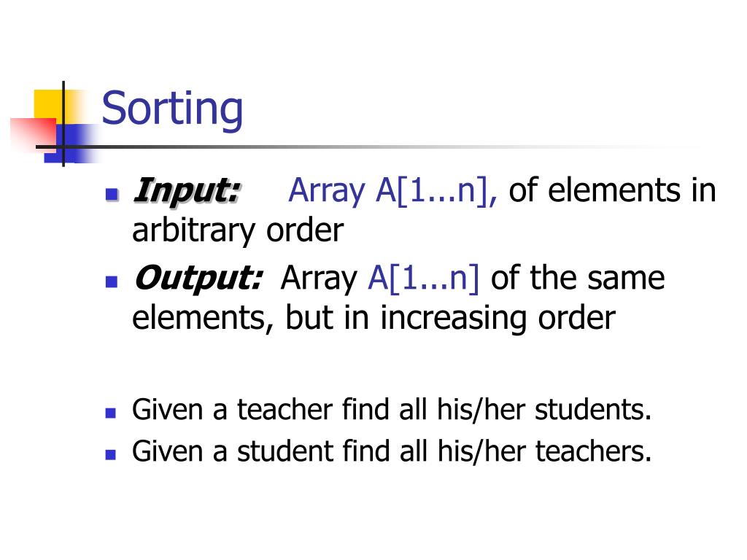
Task: Click the blue bullet before Input
Action: click(x=112, y=194)
